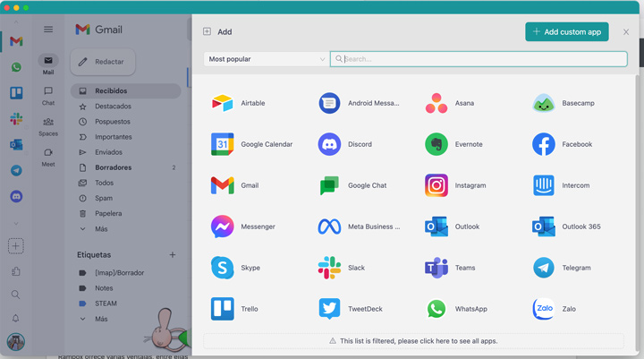The image size is (644, 359).
Task: Create a new label with Etiquetas plus
Action: 173,255
